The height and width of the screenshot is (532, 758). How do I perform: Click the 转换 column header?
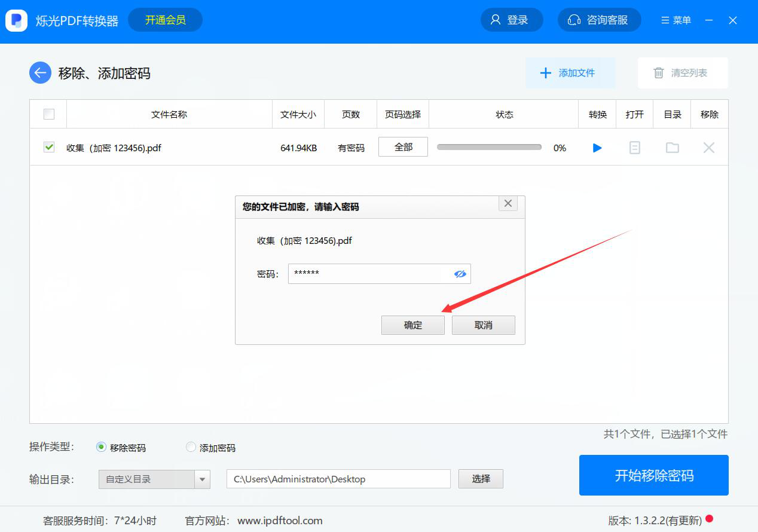pos(597,114)
